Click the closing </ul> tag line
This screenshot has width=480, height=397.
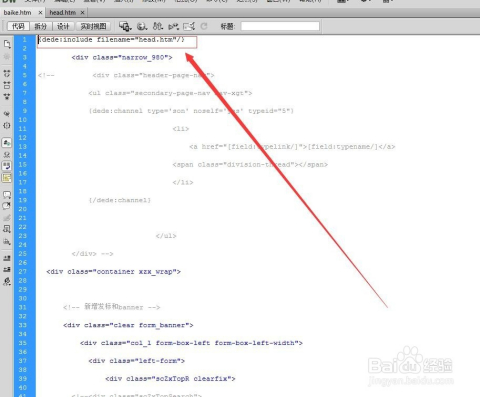coord(166,236)
